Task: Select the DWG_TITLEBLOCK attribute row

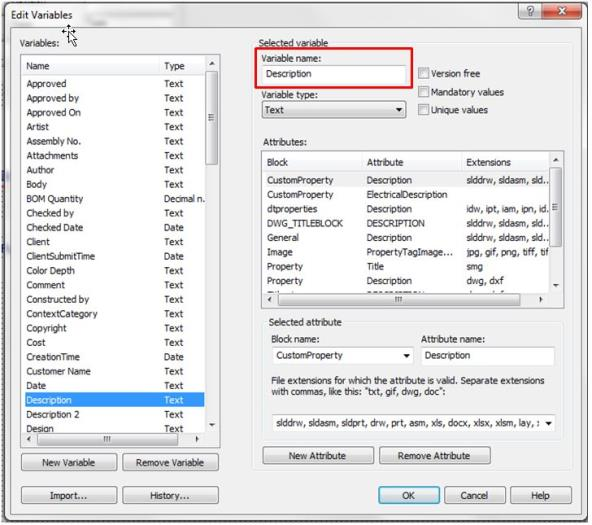Action: click(x=406, y=223)
